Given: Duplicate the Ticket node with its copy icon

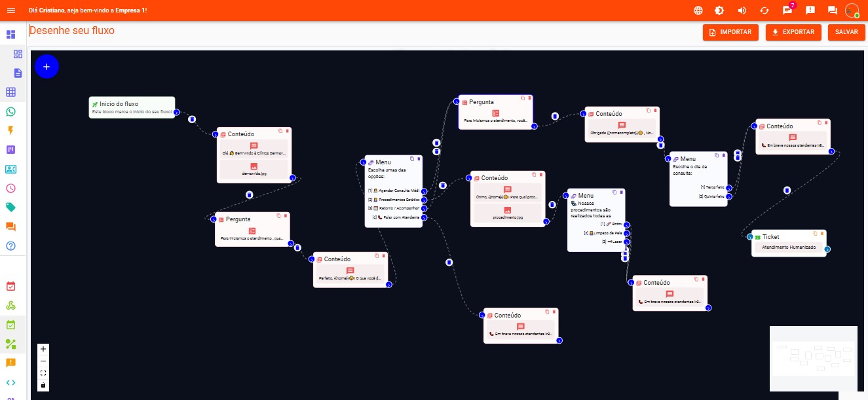Looking at the screenshot, I should [x=815, y=232].
